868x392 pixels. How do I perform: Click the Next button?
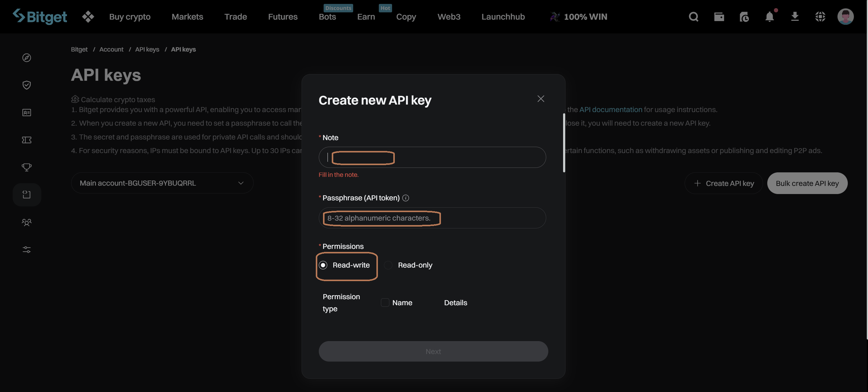pyautogui.click(x=433, y=352)
